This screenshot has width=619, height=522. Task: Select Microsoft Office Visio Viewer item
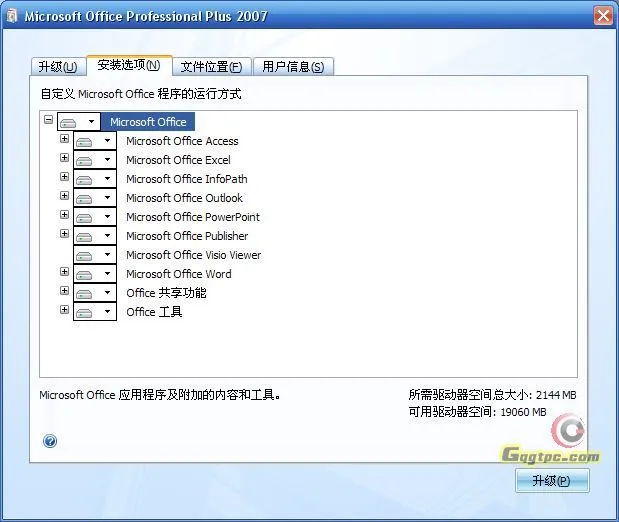(x=193, y=255)
